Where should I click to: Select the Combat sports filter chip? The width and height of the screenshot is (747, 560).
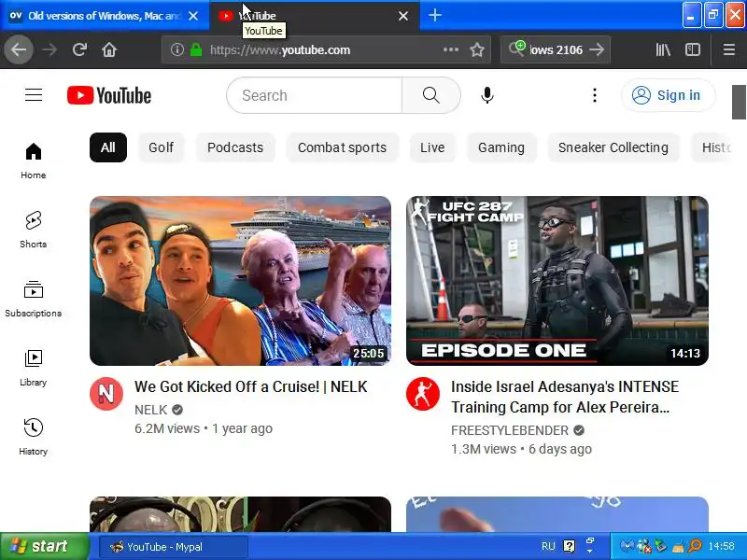[342, 147]
